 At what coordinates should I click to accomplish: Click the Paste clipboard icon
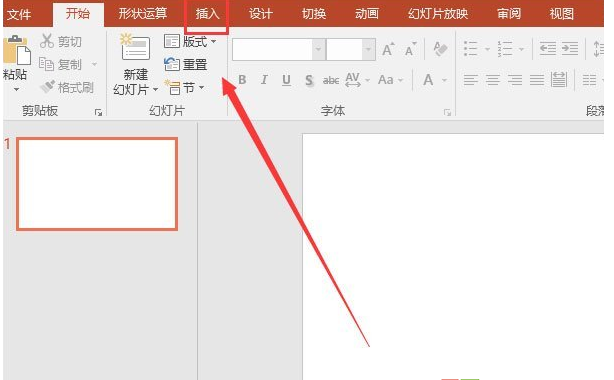17,51
